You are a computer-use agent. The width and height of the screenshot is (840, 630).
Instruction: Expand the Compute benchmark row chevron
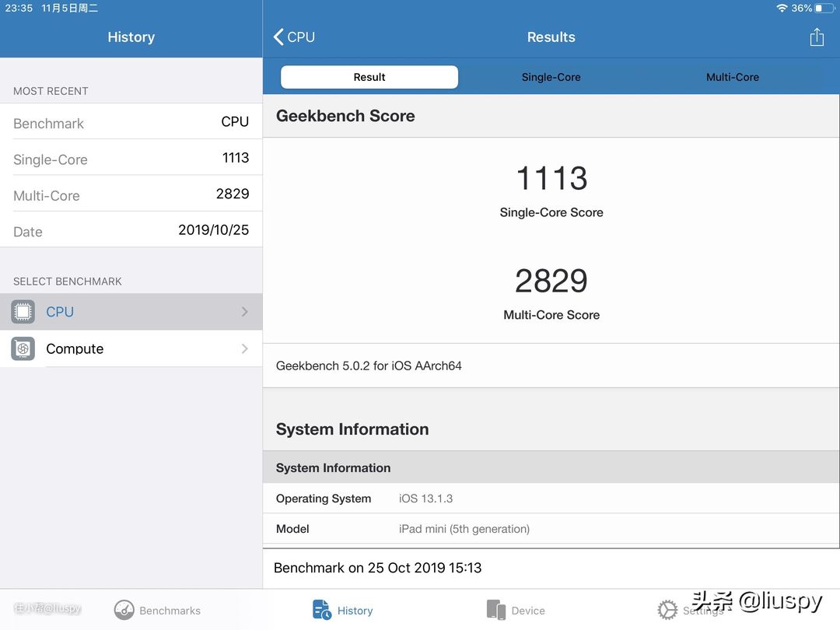tap(244, 349)
